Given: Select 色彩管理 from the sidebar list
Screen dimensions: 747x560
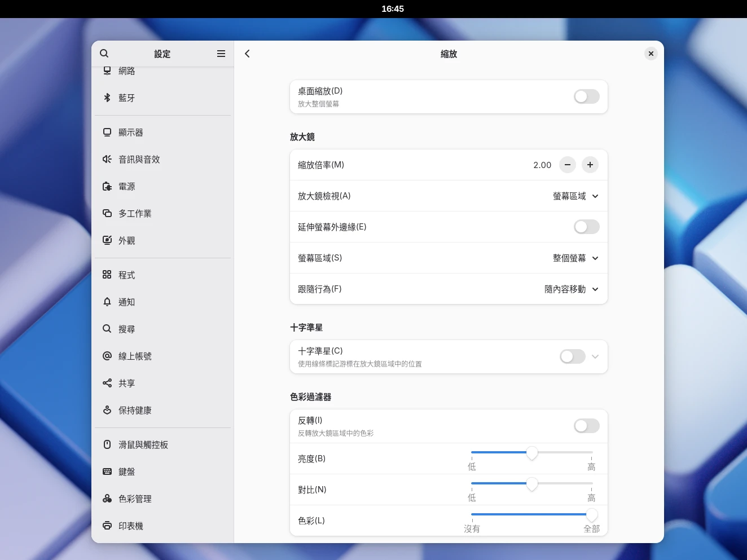Looking at the screenshot, I should [134, 499].
